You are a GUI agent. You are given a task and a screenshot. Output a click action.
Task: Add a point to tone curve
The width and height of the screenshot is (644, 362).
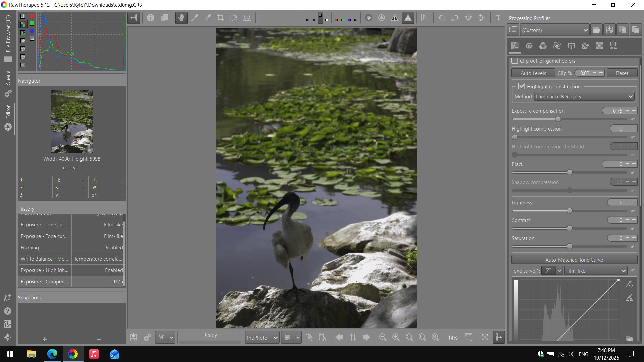[630, 285]
